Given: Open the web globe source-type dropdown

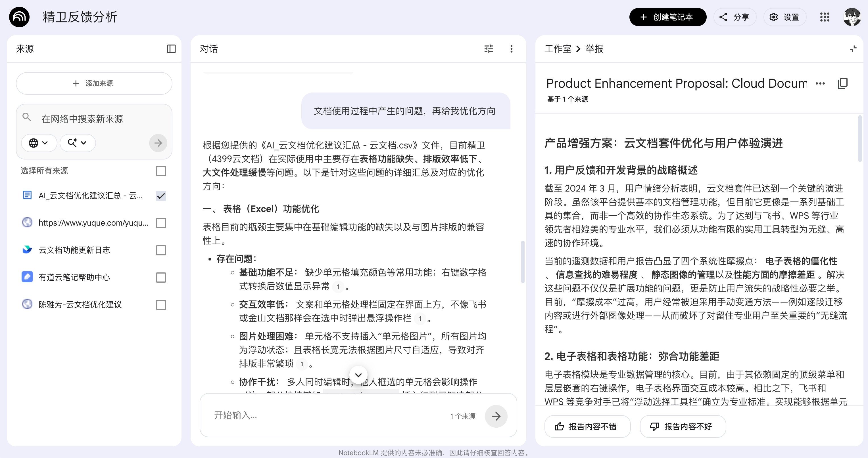Looking at the screenshot, I should tap(39, 143).
